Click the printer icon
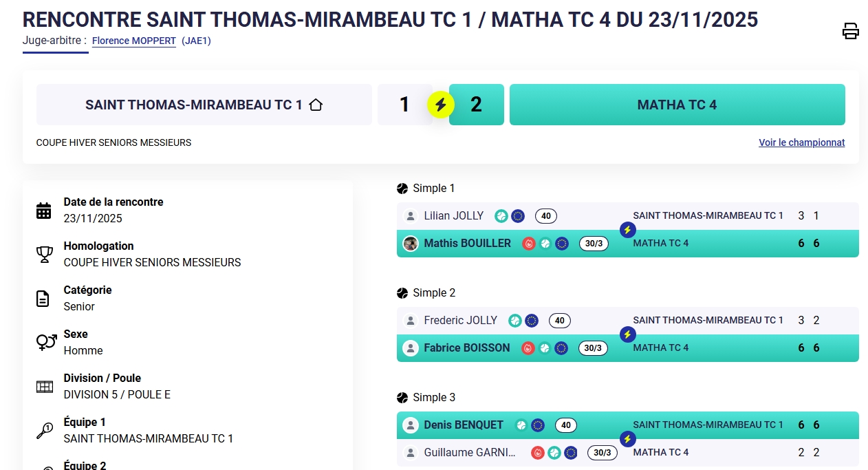The height and width of the screenshot is (470, 868). (x=851, y=31)
